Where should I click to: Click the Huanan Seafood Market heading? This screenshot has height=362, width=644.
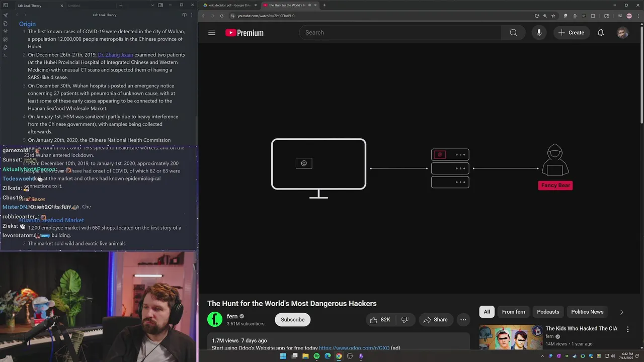[x=51, y=220]
